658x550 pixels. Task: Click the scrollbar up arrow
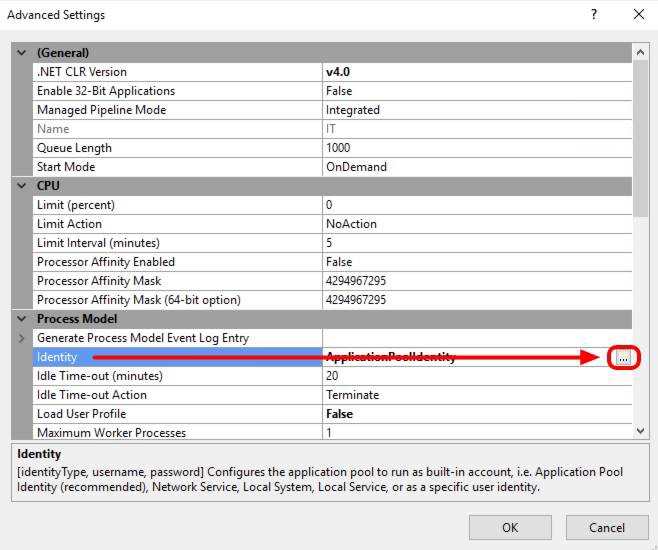(640, 52)
